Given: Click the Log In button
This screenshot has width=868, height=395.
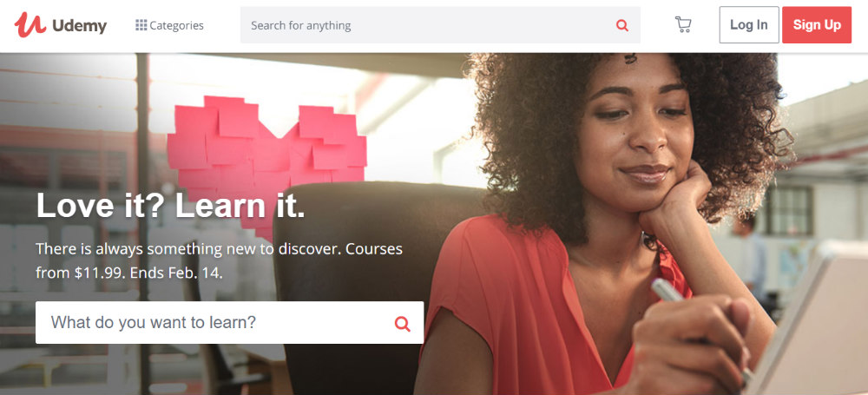Looking at the screenshot, I should (x=749, y=25).
